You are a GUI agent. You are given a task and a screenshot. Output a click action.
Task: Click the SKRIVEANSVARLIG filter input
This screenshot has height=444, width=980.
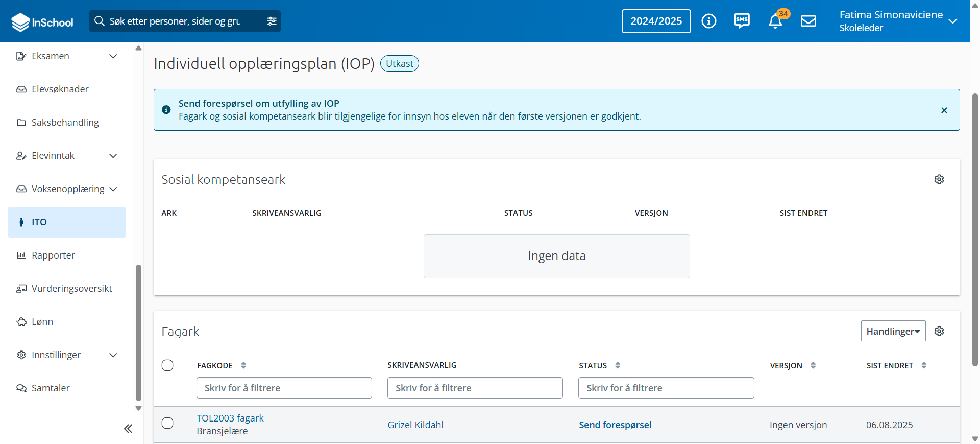point(475,388)
